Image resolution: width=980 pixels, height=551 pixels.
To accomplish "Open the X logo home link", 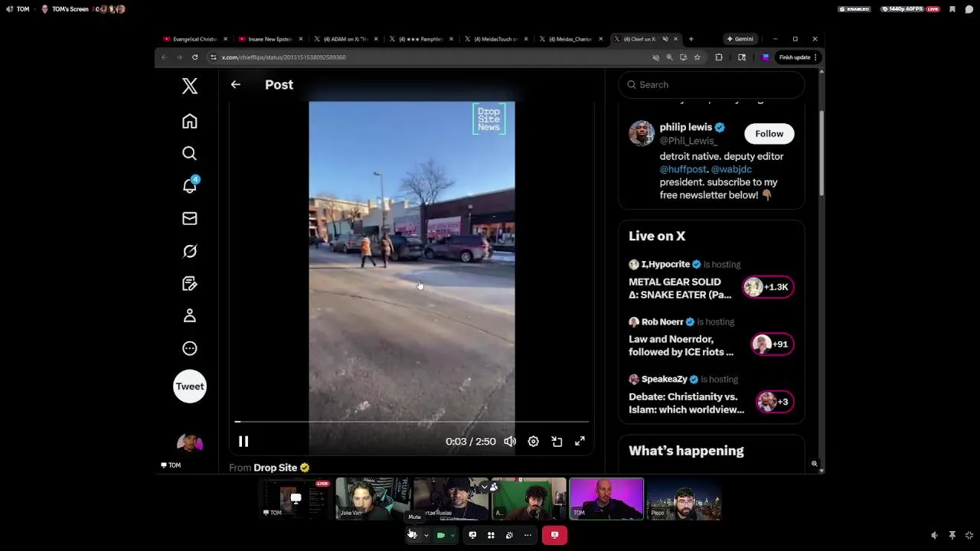I will pos(190,86).
